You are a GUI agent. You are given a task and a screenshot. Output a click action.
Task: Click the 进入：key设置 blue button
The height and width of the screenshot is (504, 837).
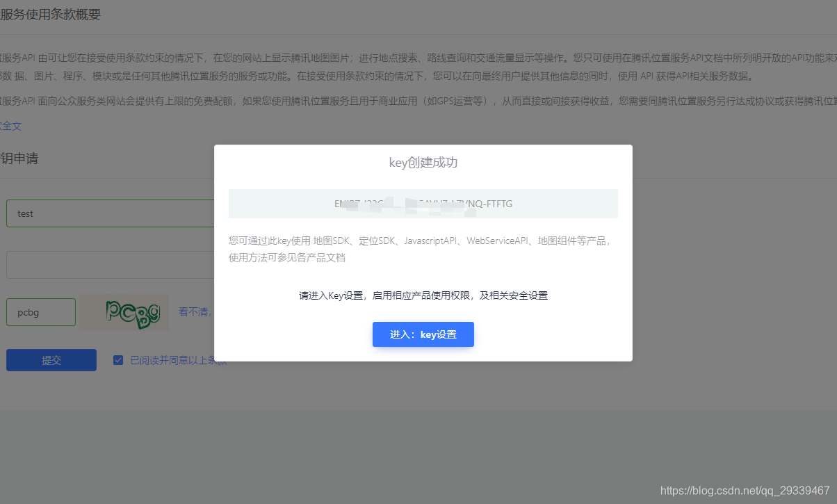[x=423, y=334]
